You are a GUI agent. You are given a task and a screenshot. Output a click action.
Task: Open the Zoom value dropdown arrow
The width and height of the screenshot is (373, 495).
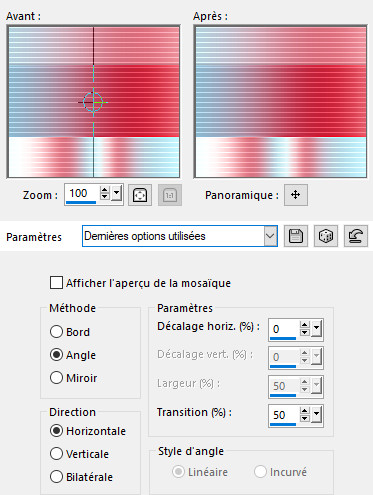click(x=116, y=193)
